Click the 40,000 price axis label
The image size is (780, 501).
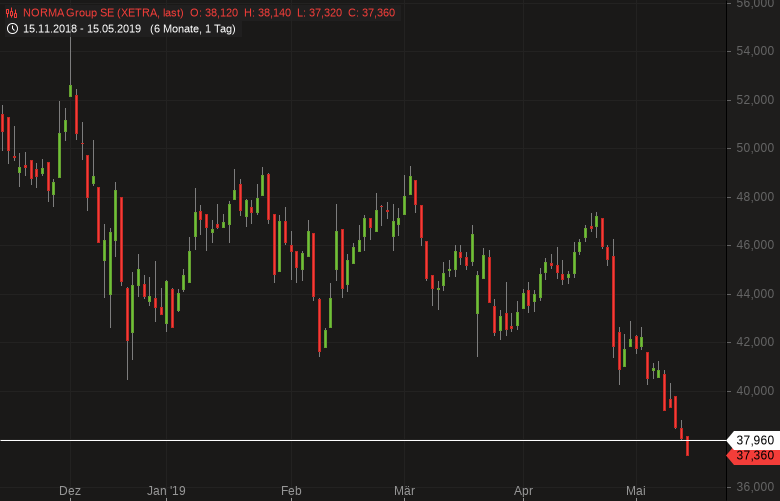pos(755,391)
